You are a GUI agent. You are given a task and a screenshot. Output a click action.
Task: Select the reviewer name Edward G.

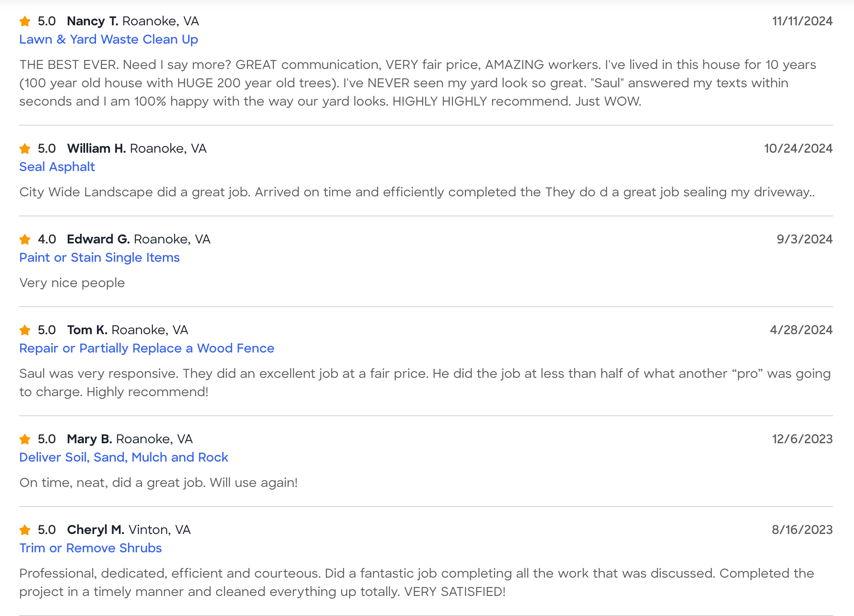98,239
